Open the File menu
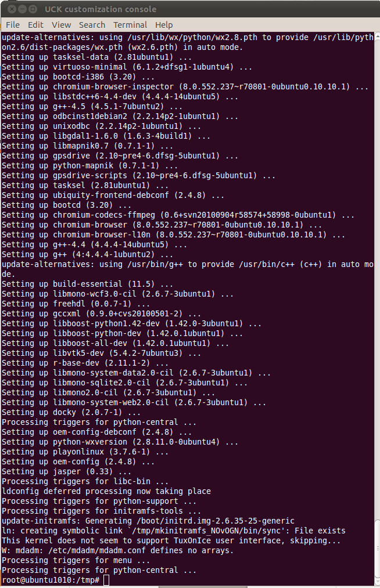Screen dimensions: 380x588 click(13, 25)
